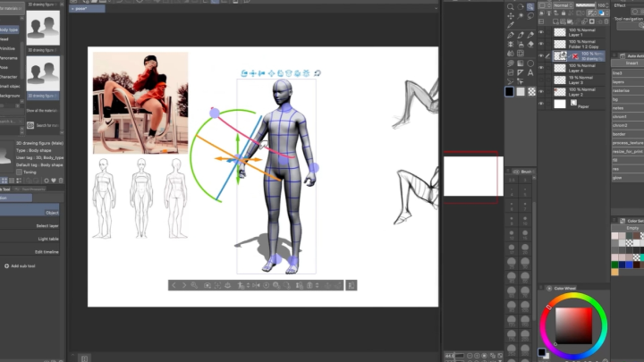Click the reset rotation icon above figure
This screenshot has height=362, width=644.
318,73
